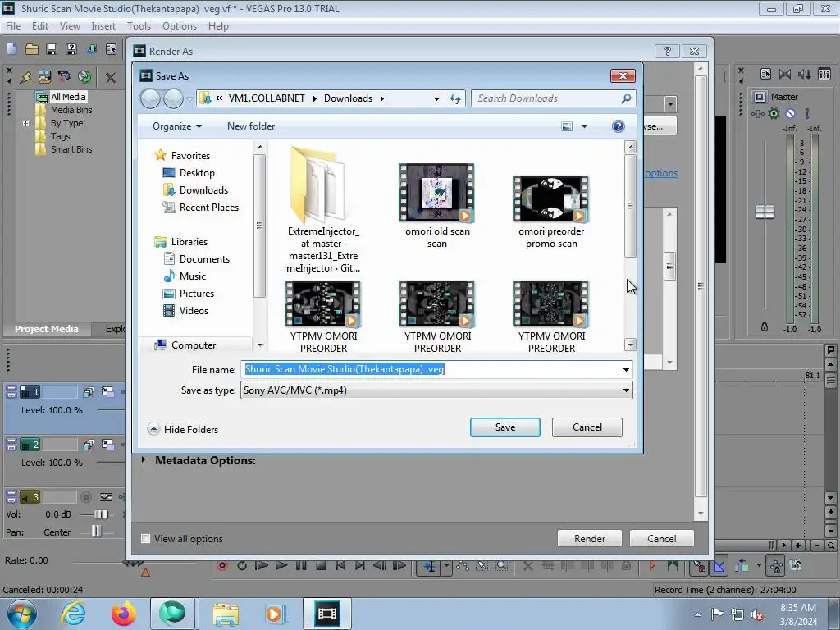Click the Save button in Save As dialog

(505, 427)
